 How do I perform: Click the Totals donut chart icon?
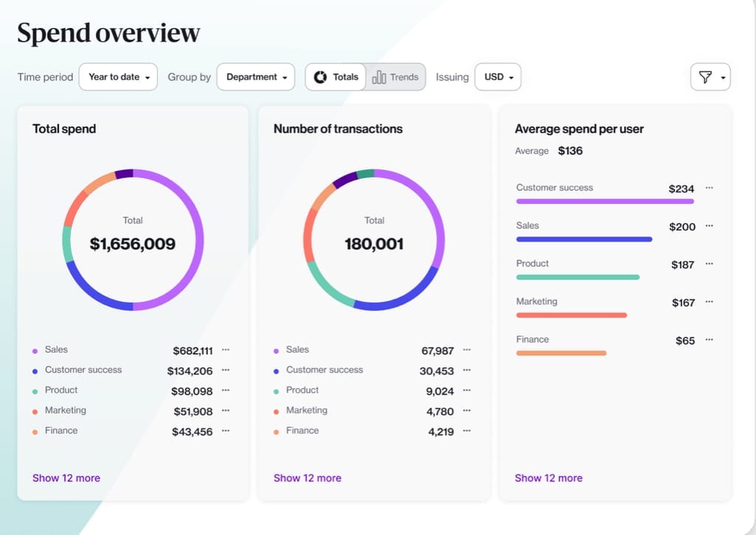pos(320,77)
